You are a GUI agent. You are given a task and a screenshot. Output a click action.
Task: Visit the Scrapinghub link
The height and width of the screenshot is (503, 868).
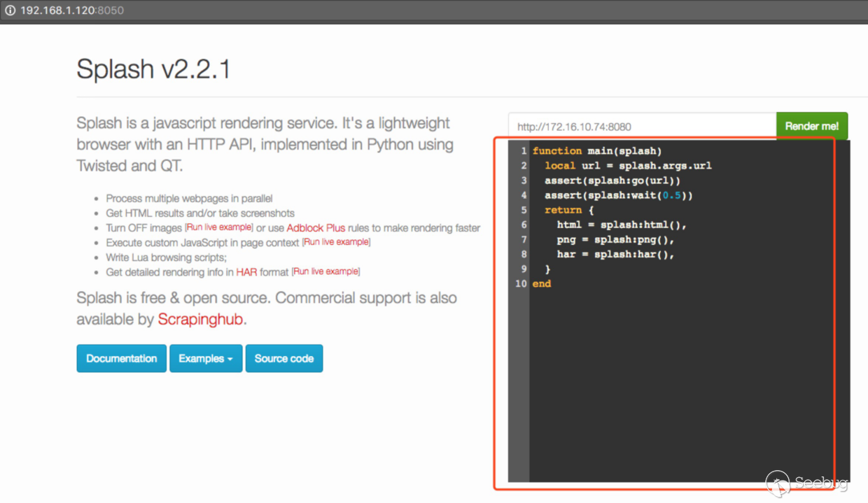[200, 320]
